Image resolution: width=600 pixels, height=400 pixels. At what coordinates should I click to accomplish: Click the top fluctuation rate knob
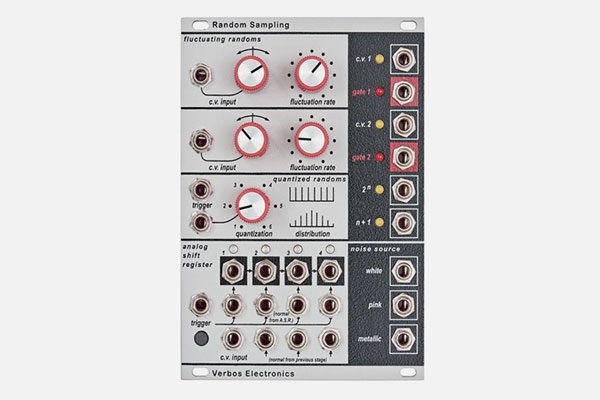(x=312, y=73)
